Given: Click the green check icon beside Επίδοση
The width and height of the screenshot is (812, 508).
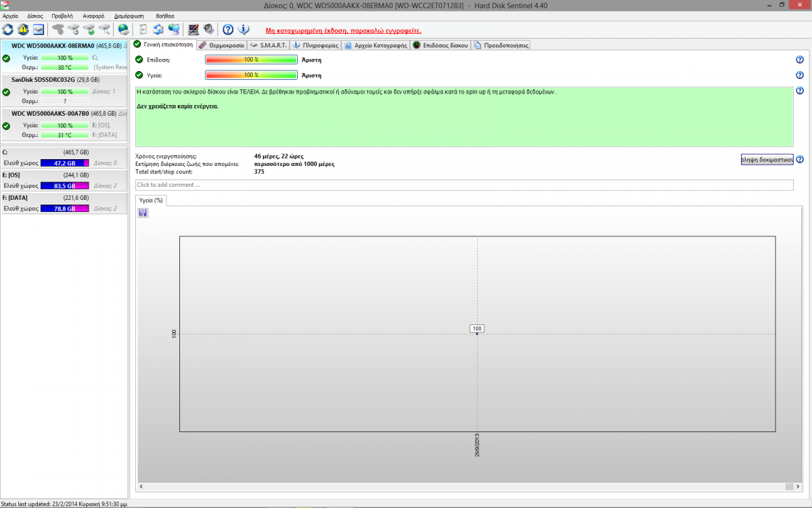Looking at the screenshot, I should (x=139, y=60).
